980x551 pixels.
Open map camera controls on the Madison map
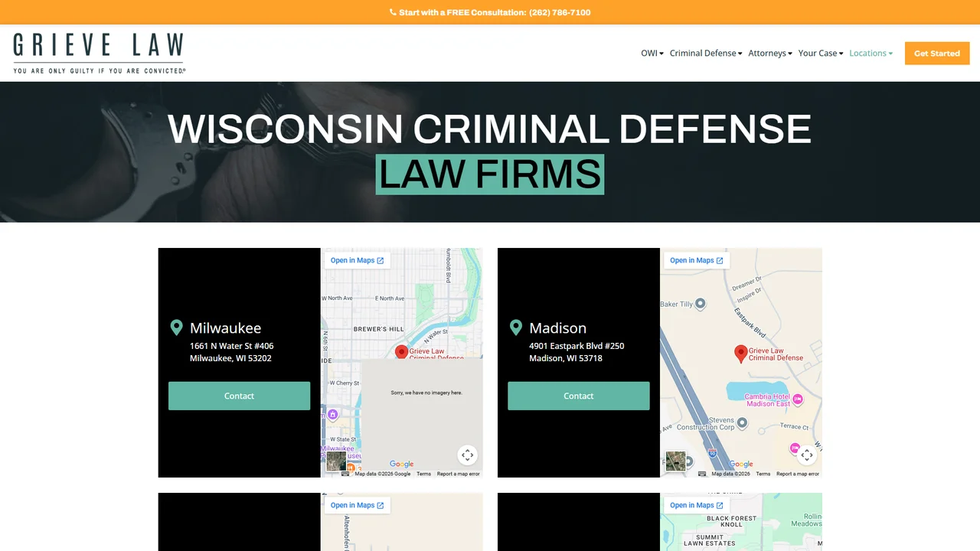click(x=807, y=455)
